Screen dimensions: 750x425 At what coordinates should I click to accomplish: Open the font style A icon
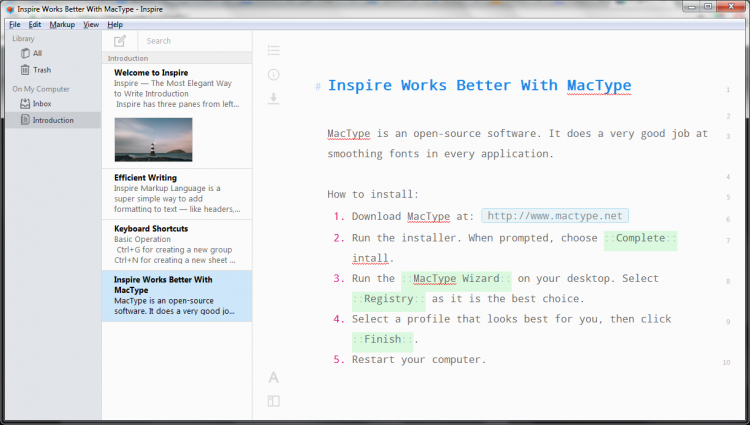274,378
